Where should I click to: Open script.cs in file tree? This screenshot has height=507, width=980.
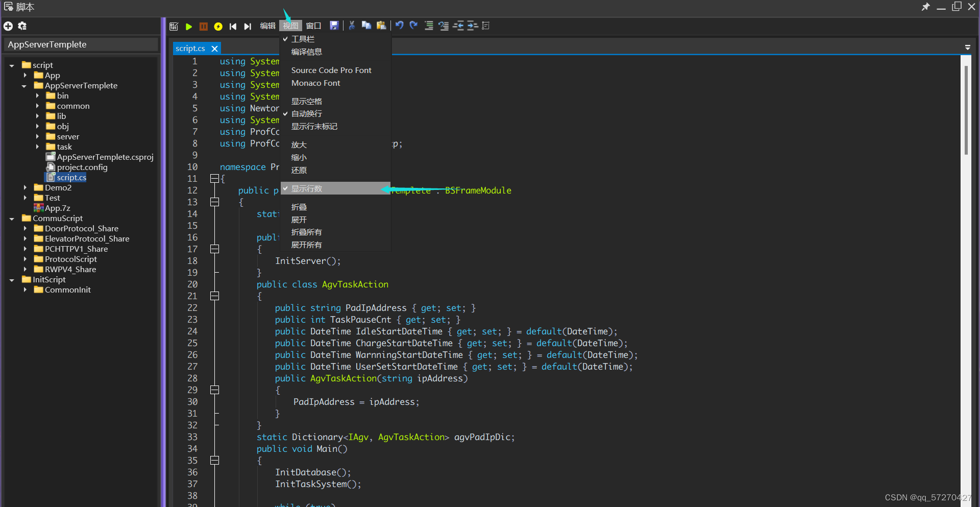pyautogui.click(x=66, y=178)
